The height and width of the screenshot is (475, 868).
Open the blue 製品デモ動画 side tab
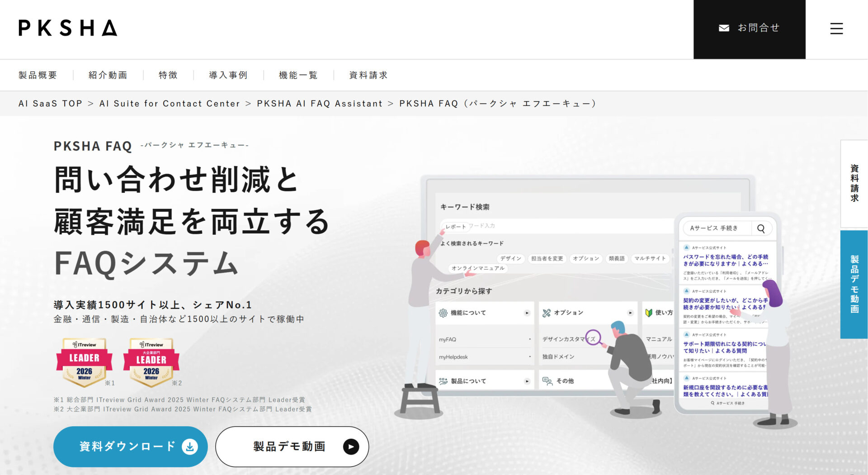854,284
